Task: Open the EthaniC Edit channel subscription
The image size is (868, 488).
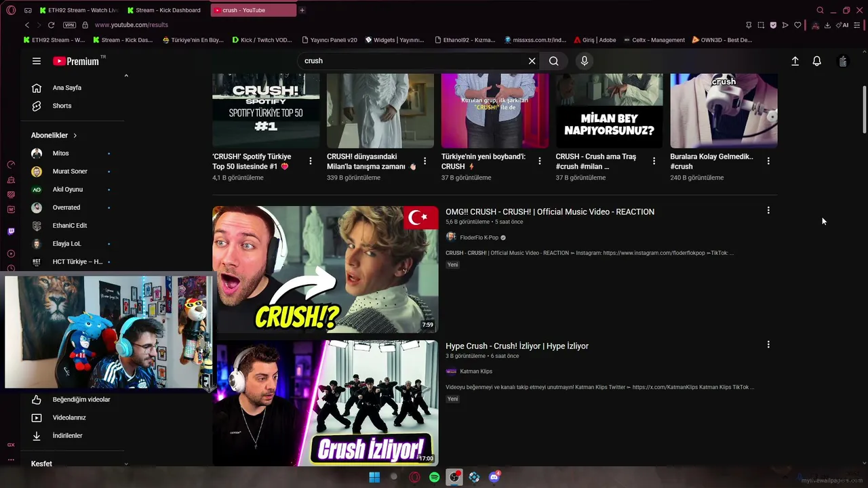Action: point(71,226)
